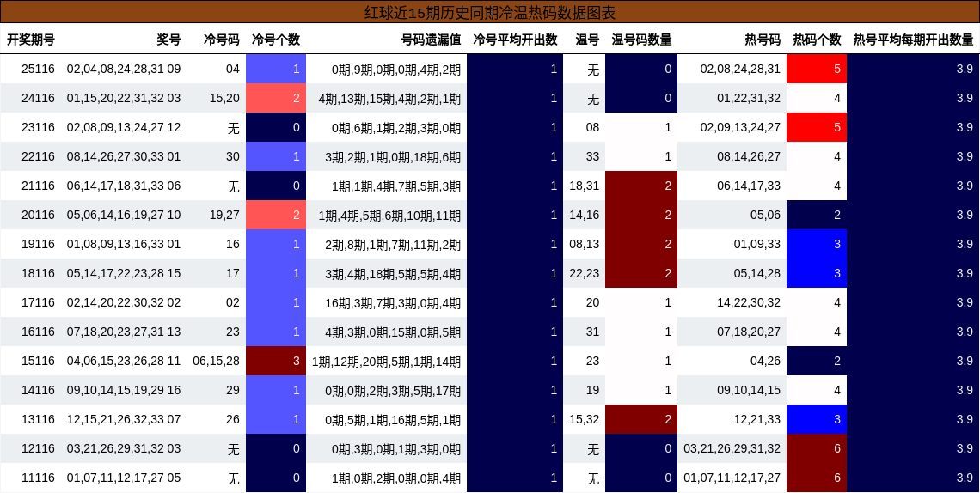The image size is (980, 493).
Task: Click cold numbers cell 19,27
Action: click(x=224, y=216)
